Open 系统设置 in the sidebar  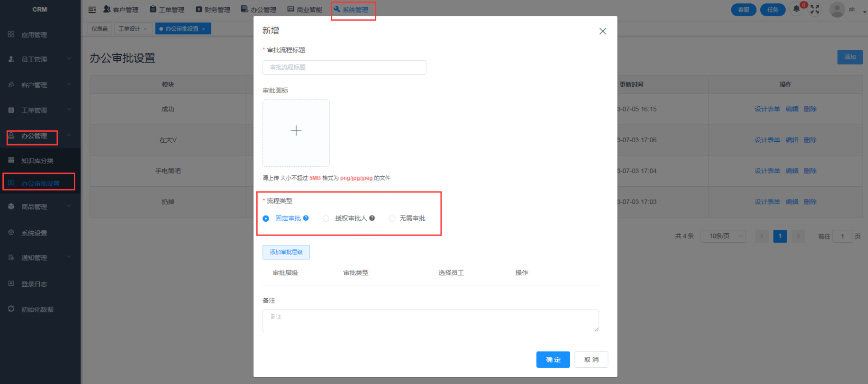point(34,233)
